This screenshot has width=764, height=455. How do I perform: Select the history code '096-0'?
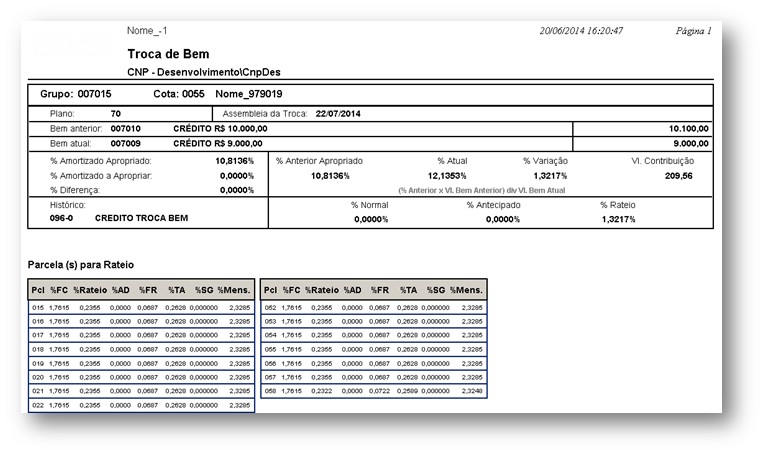pyautogui.click(x=61, y=218)
